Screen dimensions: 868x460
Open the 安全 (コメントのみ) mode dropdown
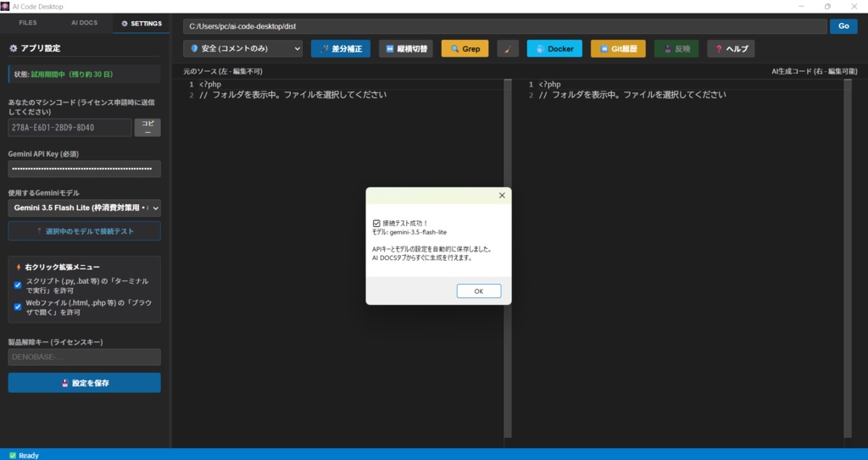[x=243, y=49]
